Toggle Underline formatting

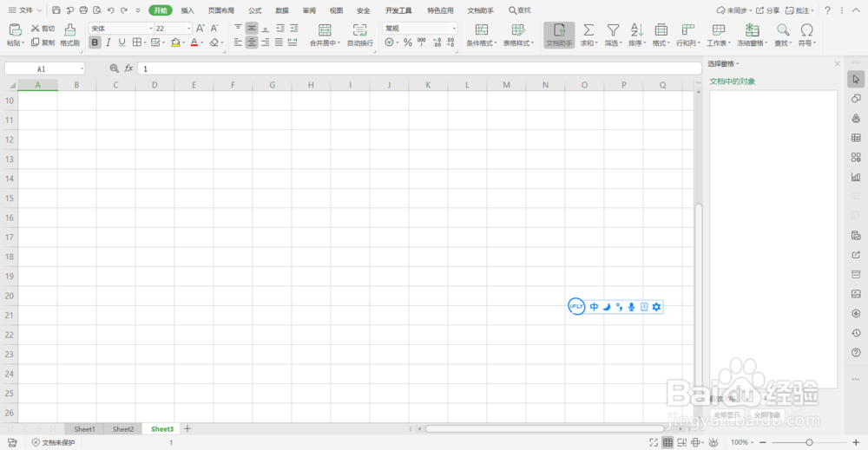(x=122, y=42)
